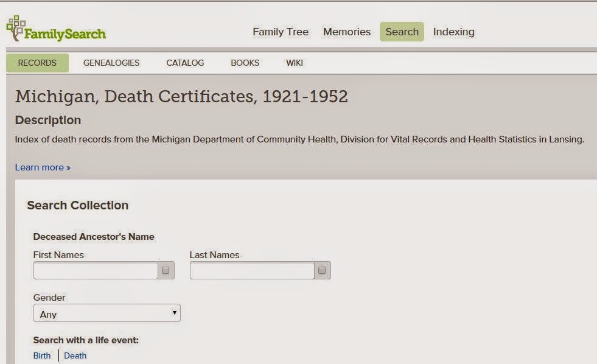
Task: Expand the Gender dropdown showing Any
Action: pos(107,313)
